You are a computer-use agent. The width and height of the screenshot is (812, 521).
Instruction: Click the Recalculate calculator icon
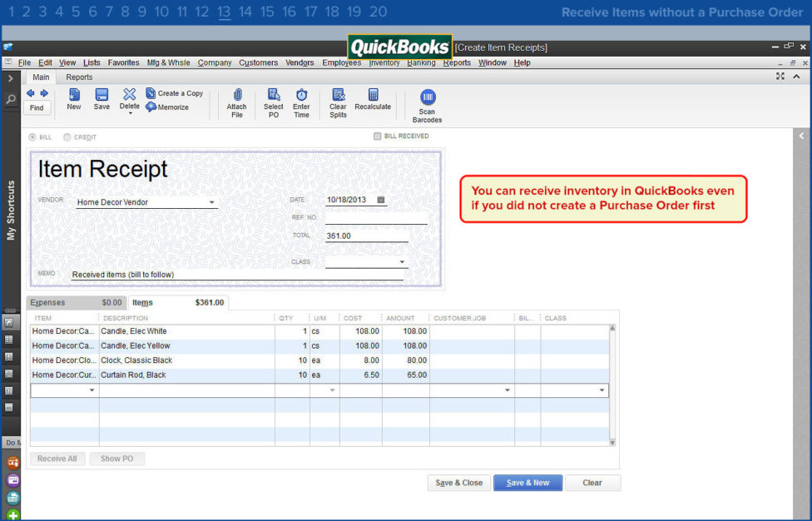(373, 95)
